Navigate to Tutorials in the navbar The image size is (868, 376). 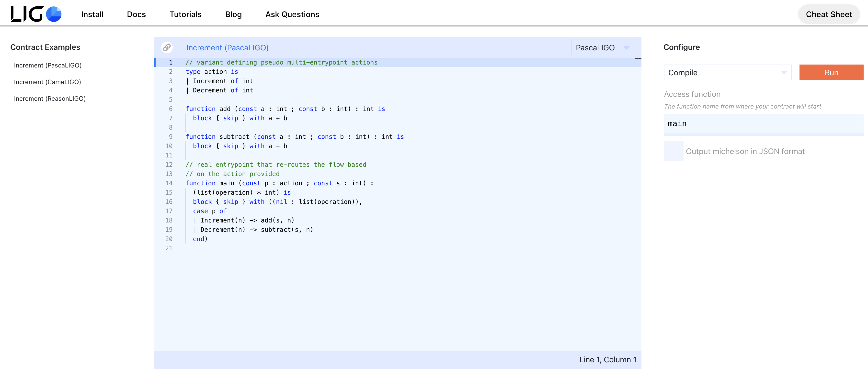[185, 14]
